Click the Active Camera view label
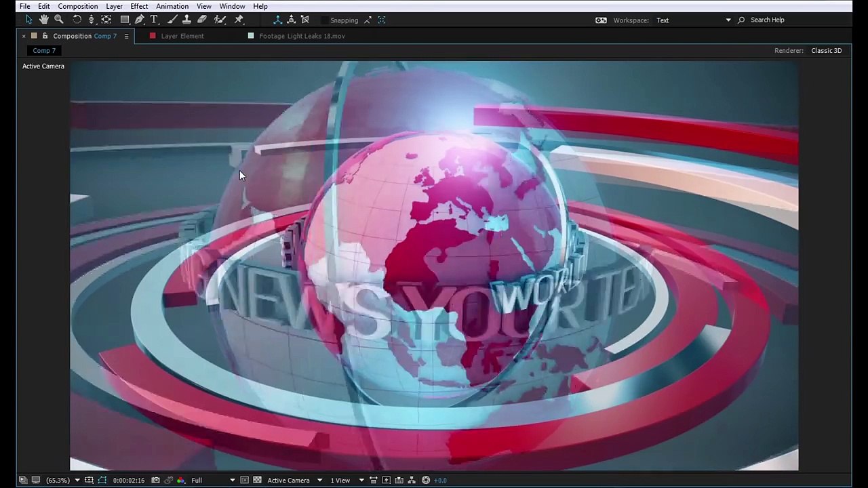The width and height of the screenshot is (868, 488). coord(43,66)
